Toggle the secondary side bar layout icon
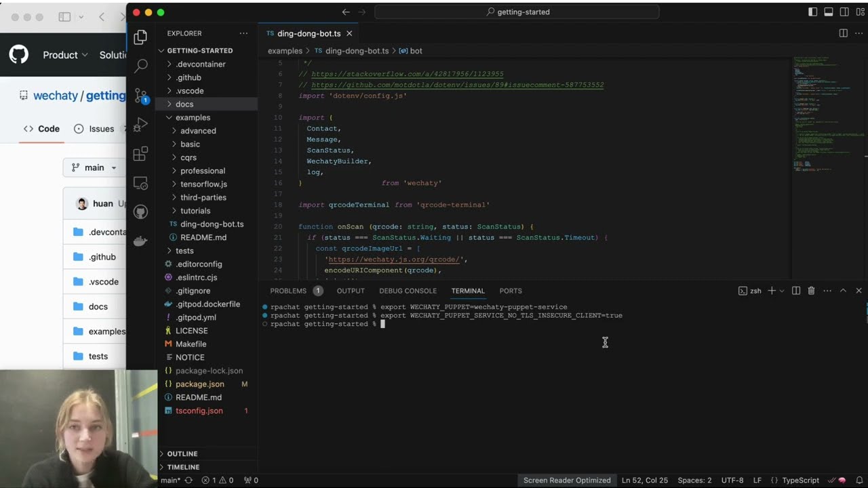868x488 pixels. click(844, 12)
